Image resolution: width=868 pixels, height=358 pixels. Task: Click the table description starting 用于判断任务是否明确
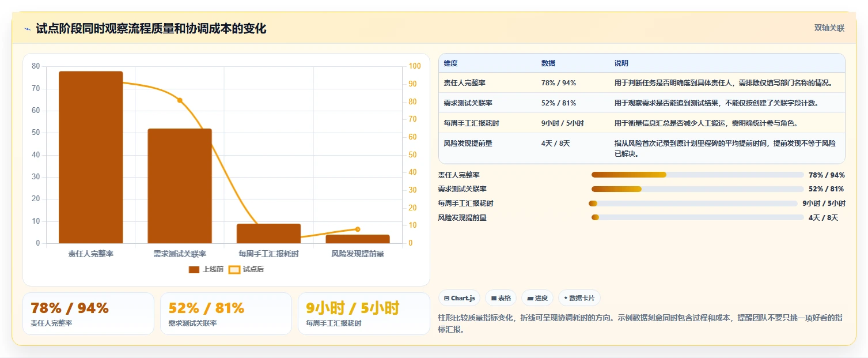point(723,83)
